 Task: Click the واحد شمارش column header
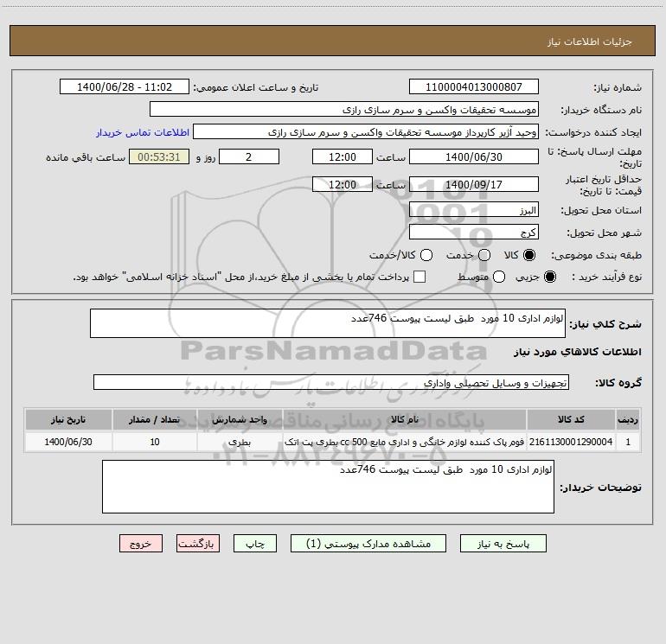pyautogui.click(x=240, y=419)
